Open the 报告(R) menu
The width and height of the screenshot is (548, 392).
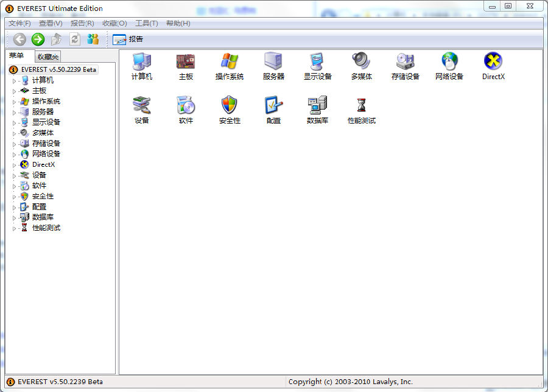click(82, 23)
